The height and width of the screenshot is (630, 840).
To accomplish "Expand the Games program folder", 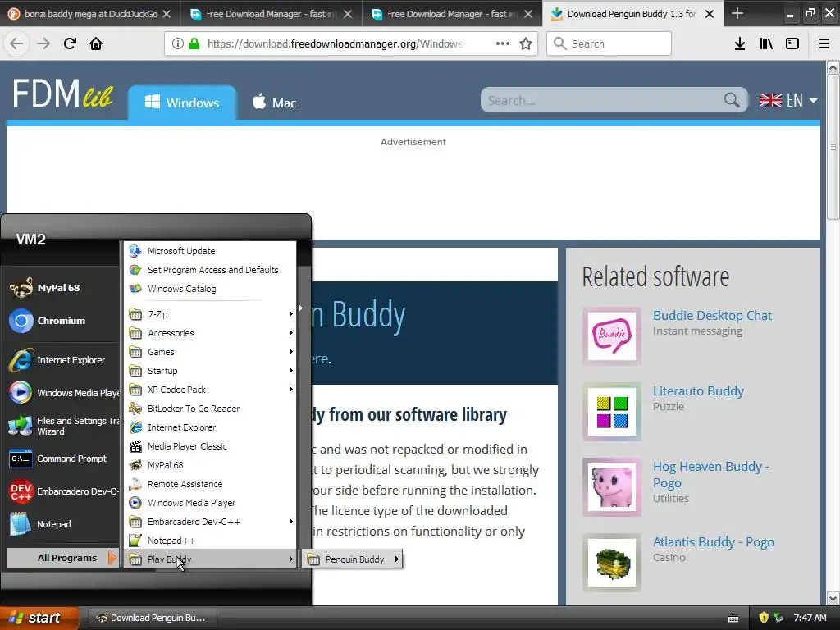I will (211, 351).
